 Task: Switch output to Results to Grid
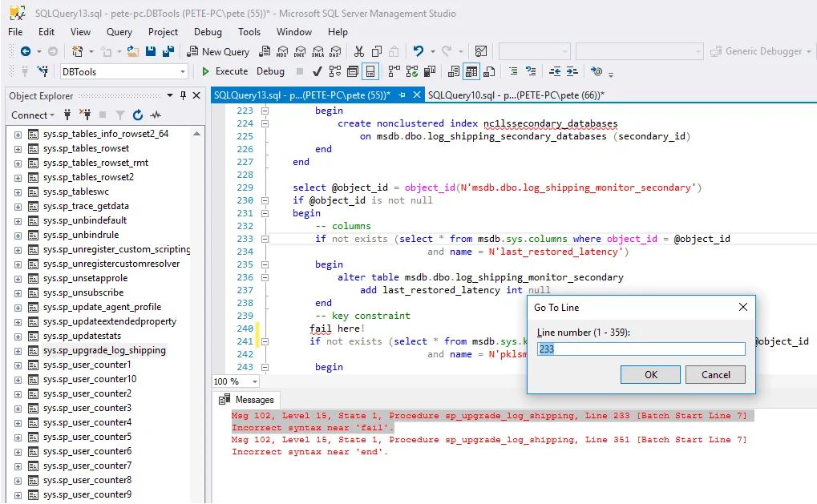(471, 71)
